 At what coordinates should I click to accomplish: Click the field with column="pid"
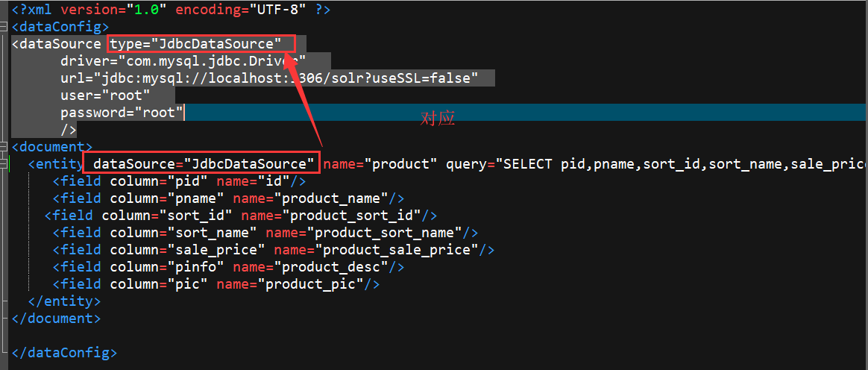tap(180, 181)
